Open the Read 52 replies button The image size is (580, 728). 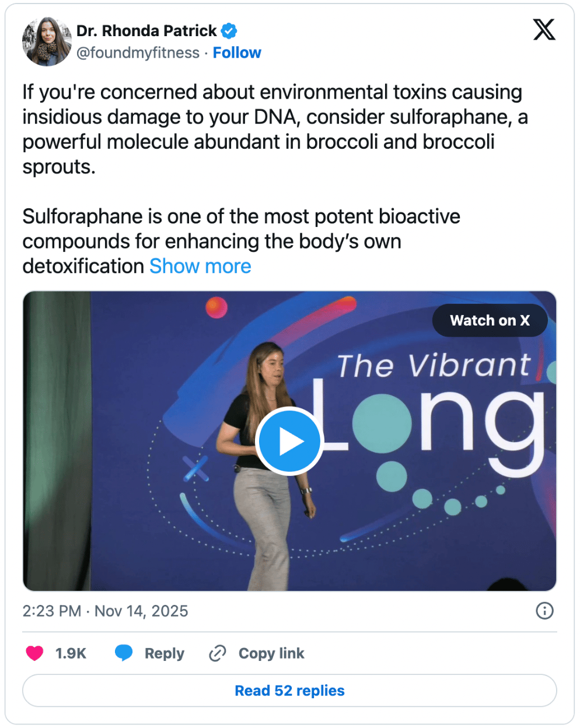(289, 691)
